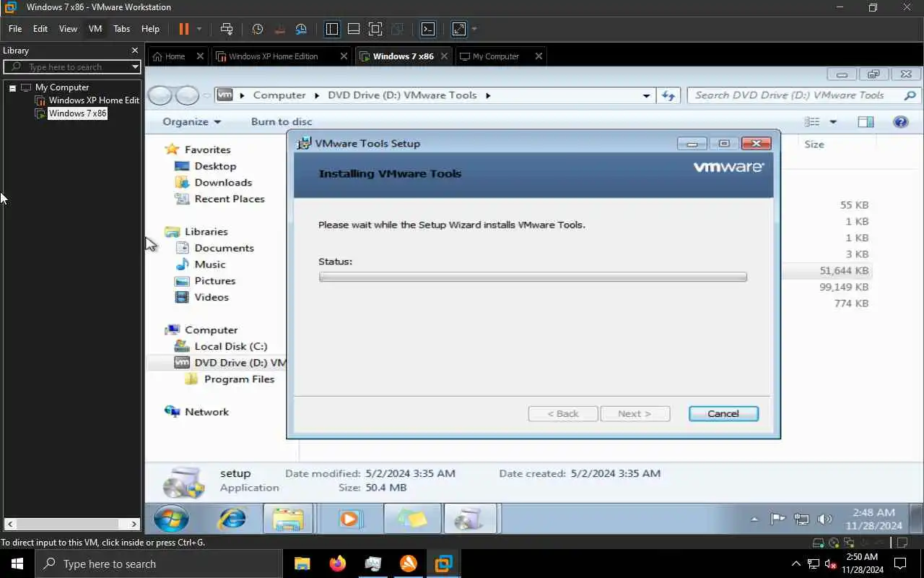Open Program Files folder in tree
This screenshot has width=924, height=578.
pyautogui.click(x=239, y=379)
